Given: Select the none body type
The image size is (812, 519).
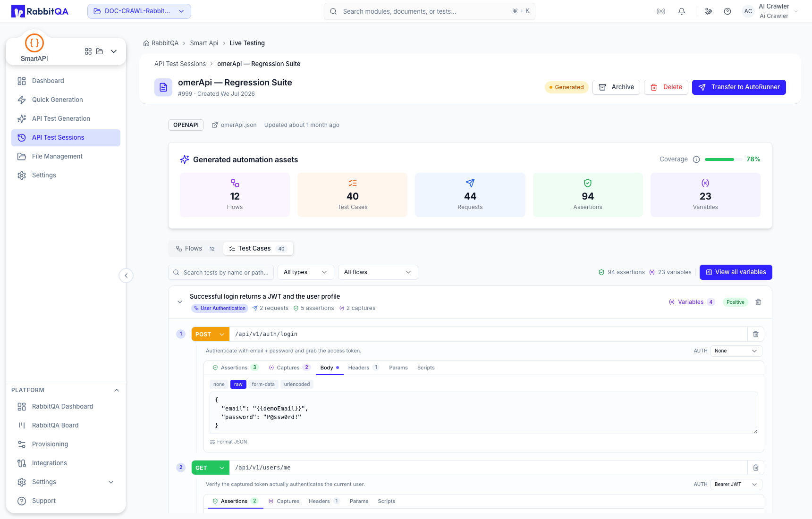Looking at the screenshot, I should [219, 385].
